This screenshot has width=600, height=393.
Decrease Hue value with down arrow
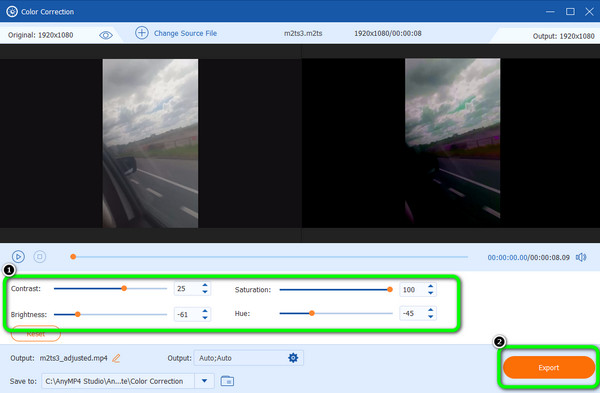(430, 316)
